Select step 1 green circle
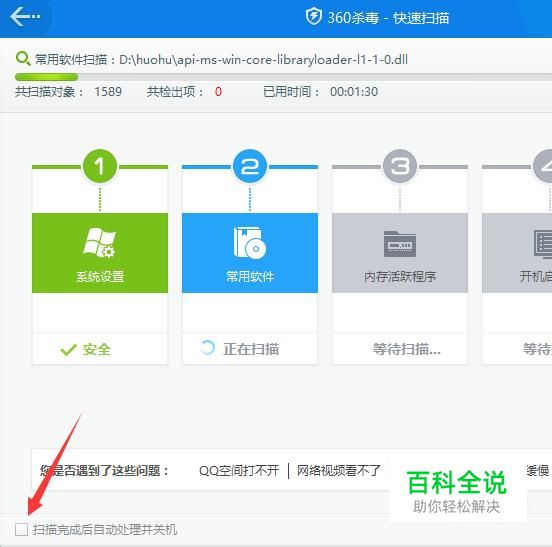 [100, 166]
